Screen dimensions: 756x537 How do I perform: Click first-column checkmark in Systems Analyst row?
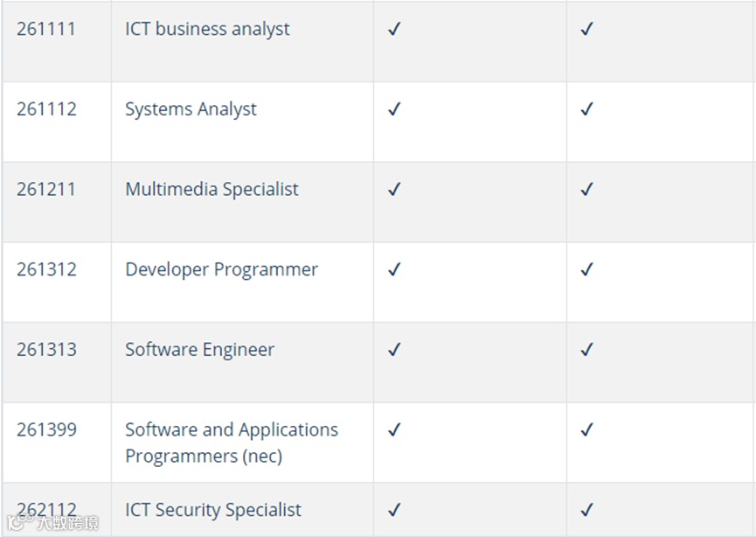pyautogui.click(x=394, y=109)
